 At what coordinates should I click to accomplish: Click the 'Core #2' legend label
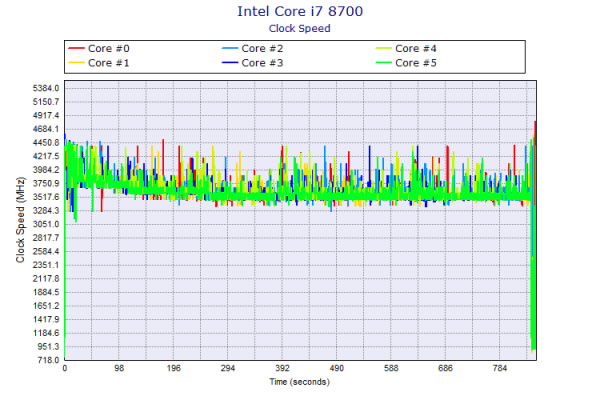coord(262,49)
